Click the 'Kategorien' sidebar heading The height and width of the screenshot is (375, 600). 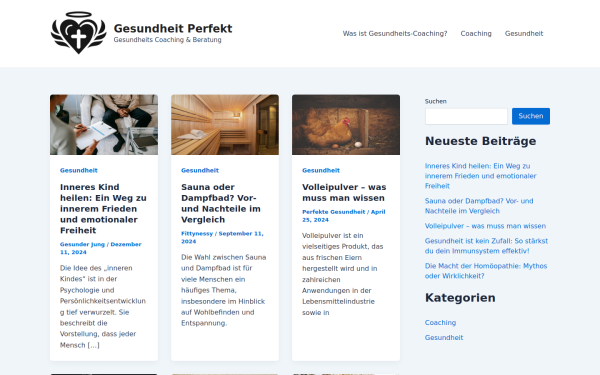(x=460, y=298)
